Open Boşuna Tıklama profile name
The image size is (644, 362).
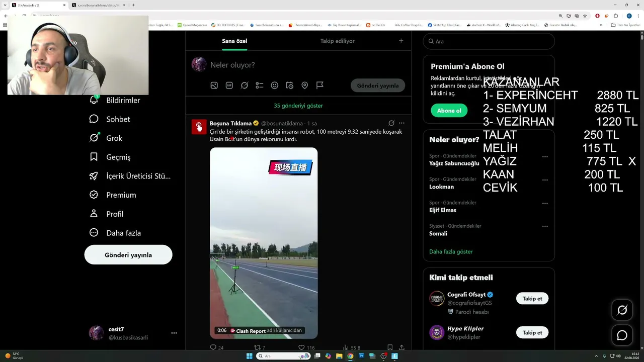[230, 123]
